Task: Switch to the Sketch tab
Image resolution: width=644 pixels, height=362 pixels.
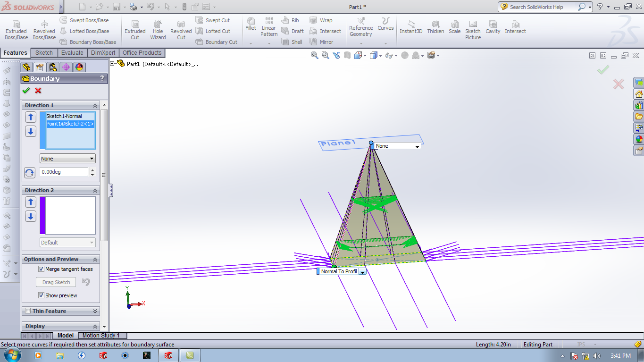Action: (44, 53)
